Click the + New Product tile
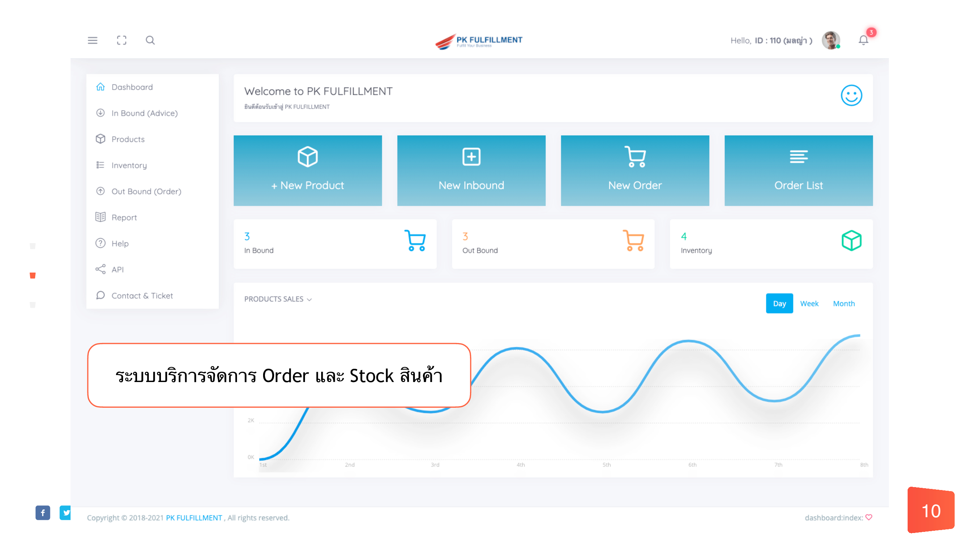Image resolution: width=980 pixels, height=551 pixels. (308, 171)
